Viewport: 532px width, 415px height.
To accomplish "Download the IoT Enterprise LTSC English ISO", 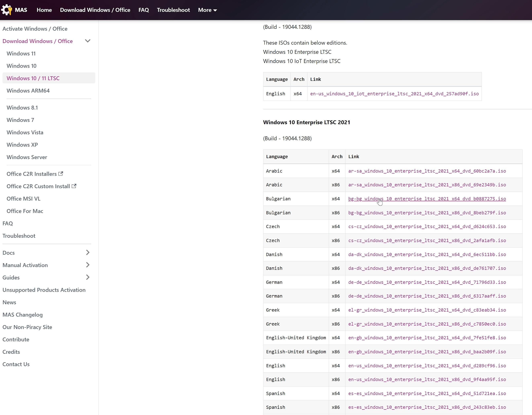I will pos(394,94).
